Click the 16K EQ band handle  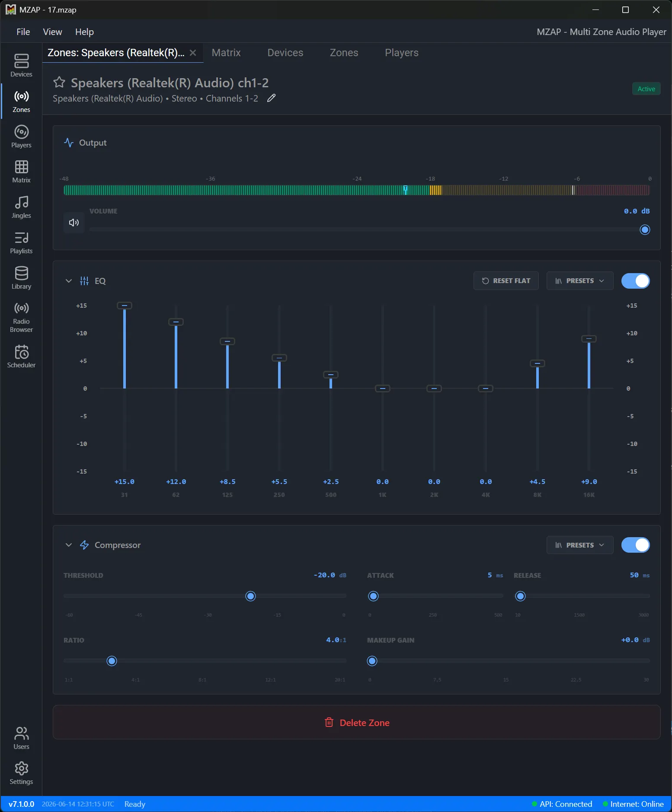[589, 339]
